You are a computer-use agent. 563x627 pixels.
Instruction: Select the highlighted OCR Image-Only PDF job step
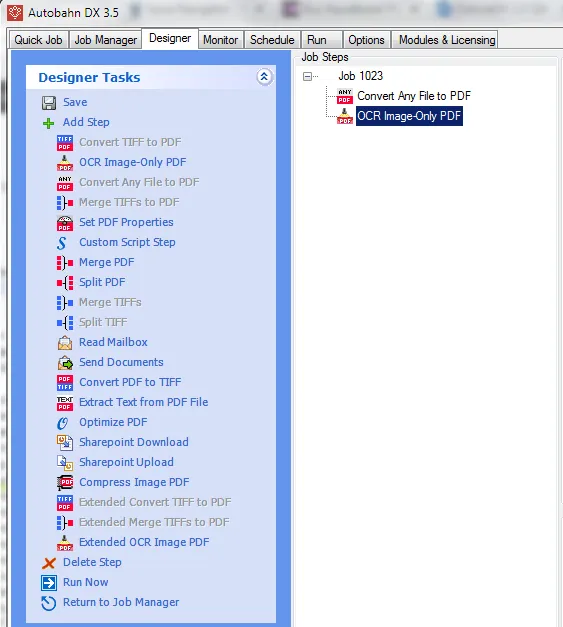(x=409, y=116)
